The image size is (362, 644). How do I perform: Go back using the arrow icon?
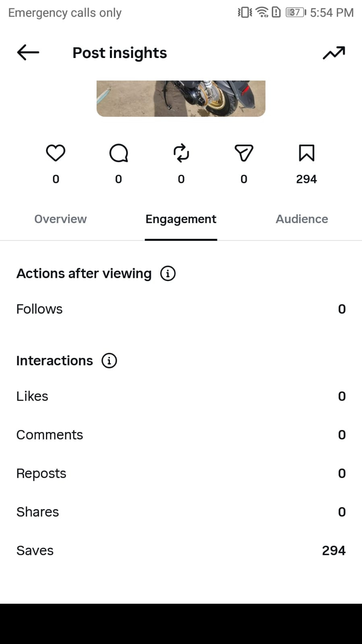pyautogui.click(x=28, y=52)
